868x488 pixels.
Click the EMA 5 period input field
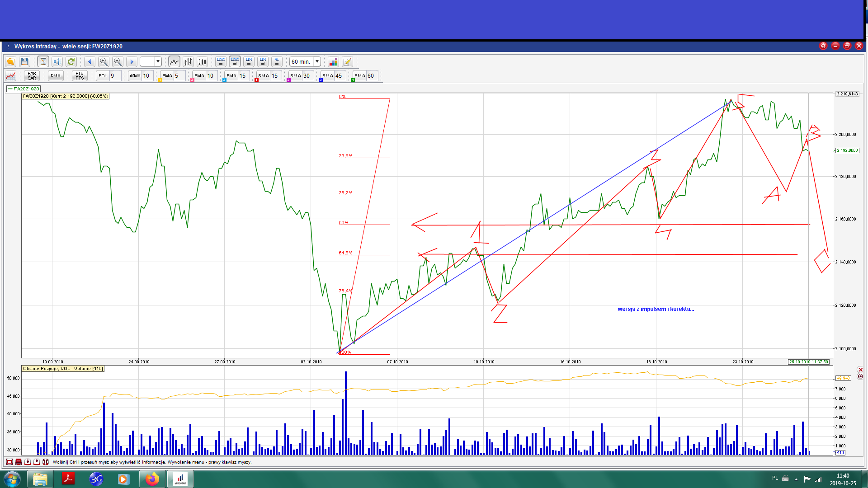pyautogui.click(x=179, y=75)
